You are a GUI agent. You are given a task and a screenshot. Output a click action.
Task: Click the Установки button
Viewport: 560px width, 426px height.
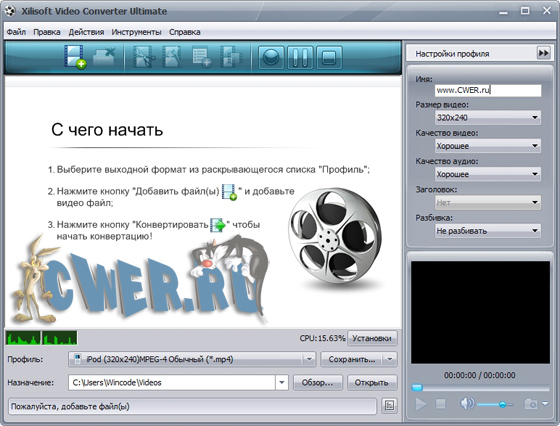tap(372, 338)
